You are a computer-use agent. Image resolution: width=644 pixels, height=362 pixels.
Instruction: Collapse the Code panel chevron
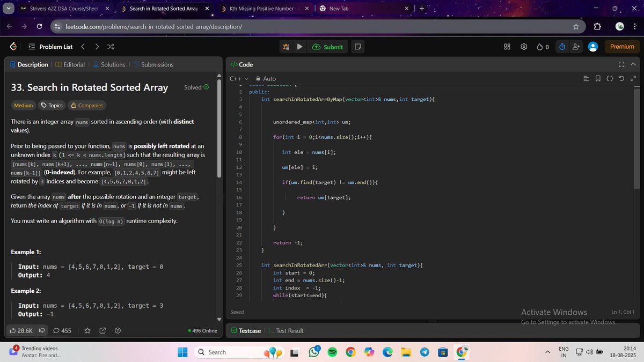click(x=633, y=64)
